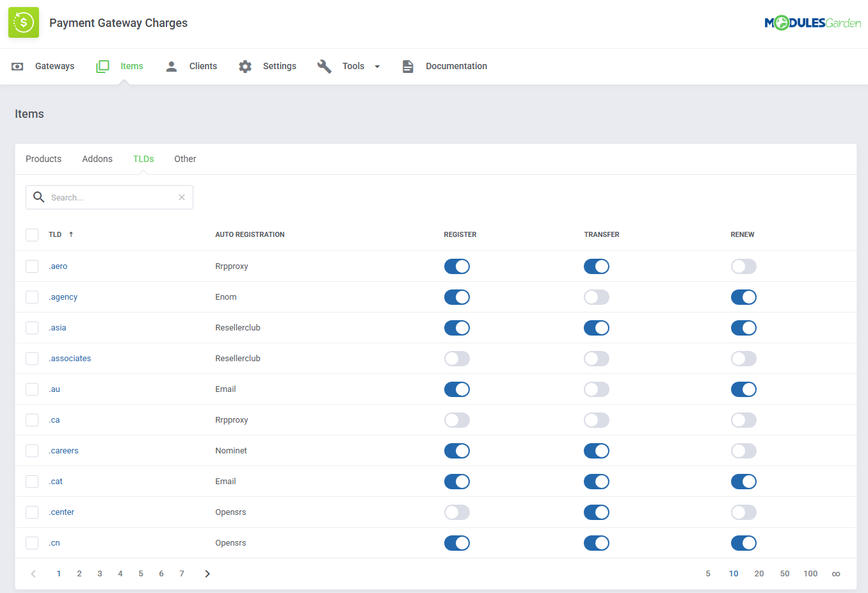Screen dimensions: 868x593
Task: Open the .asia TLD details link
Action: pyautogui.click(x=58, y=327)
